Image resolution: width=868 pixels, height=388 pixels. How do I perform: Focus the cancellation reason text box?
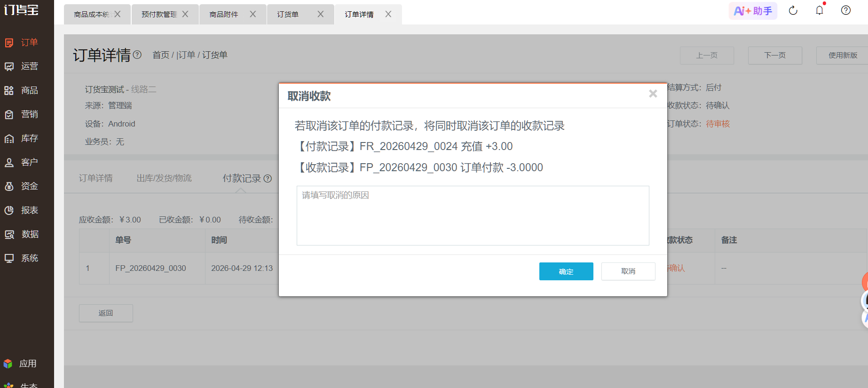click(473, 215)
